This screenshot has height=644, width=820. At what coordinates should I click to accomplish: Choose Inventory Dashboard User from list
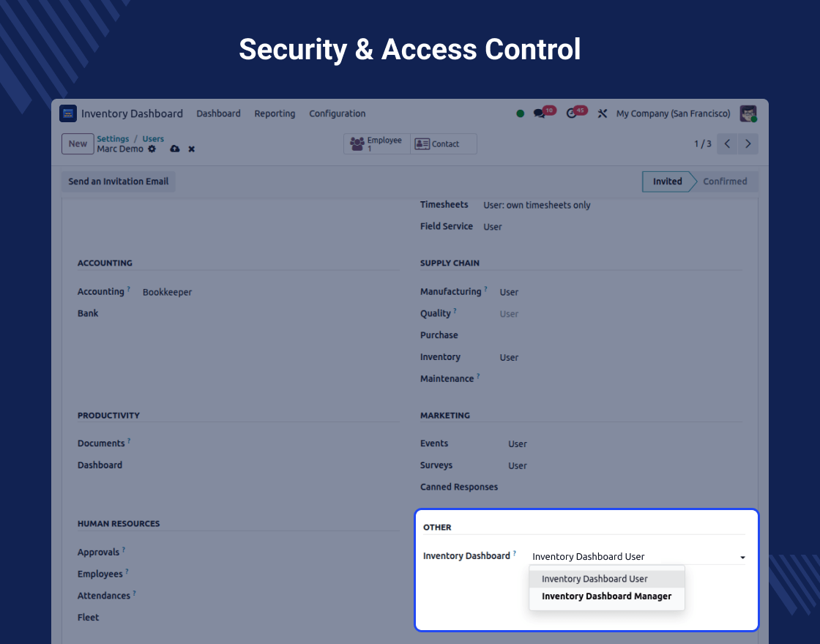[x=607, y=579]
